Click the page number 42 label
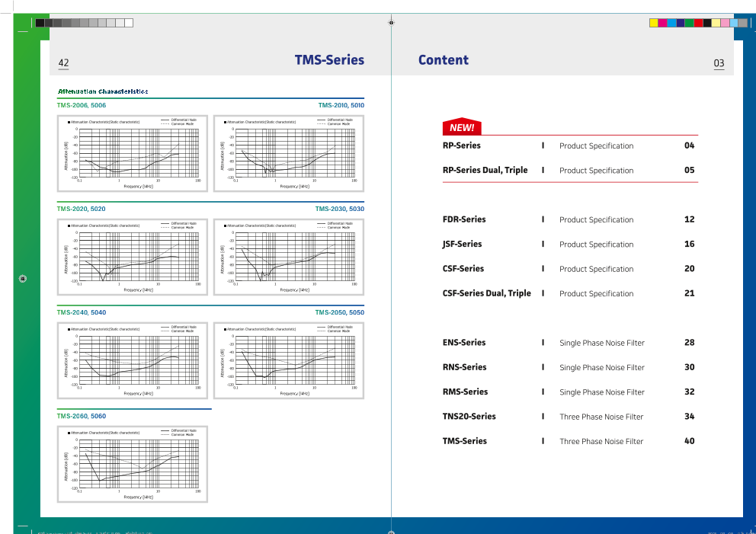The image size is (756, 534). pos(63,63)
